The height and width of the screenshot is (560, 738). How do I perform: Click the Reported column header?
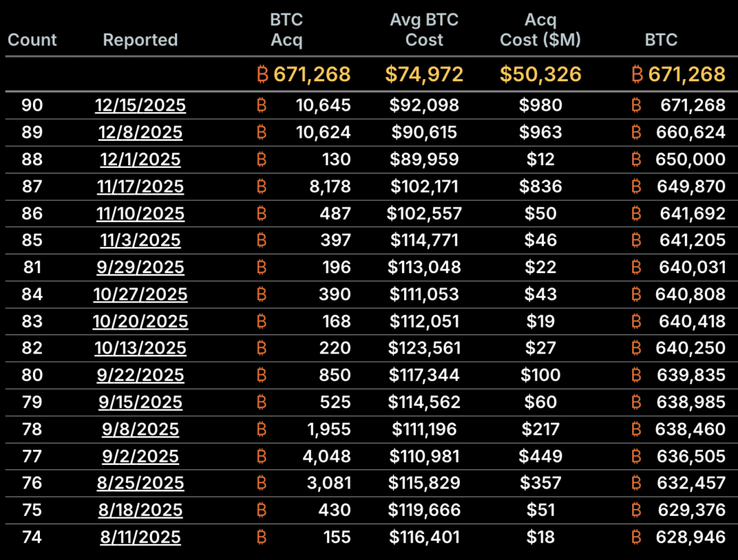pos(140,40)
